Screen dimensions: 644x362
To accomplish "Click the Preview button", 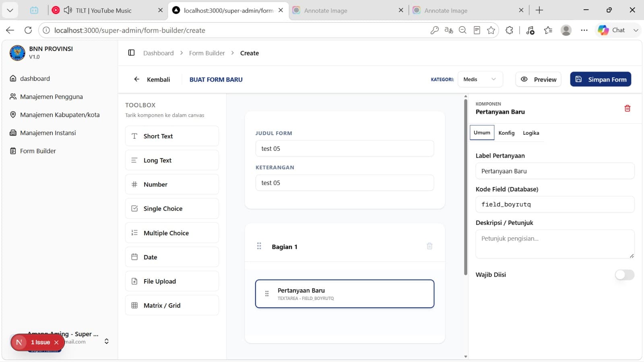I will pos(538,79).
